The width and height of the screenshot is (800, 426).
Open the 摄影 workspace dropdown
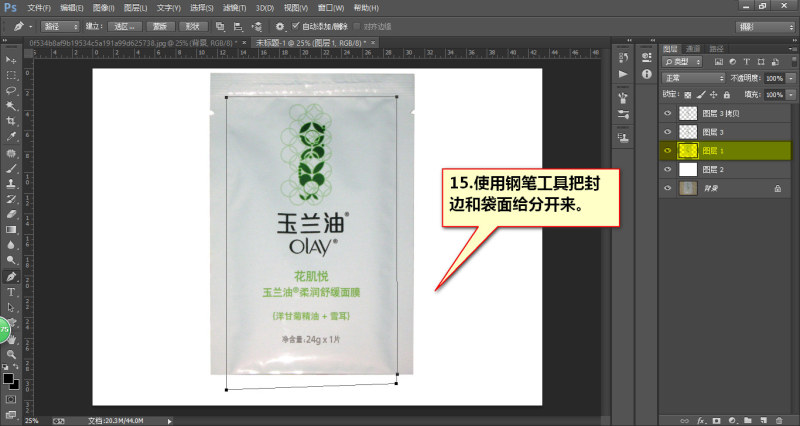click(x=765, y=27)
